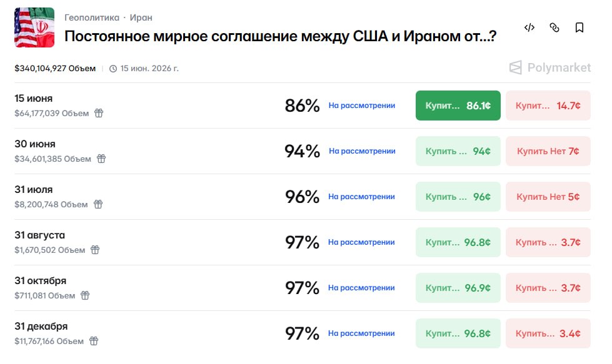
Task: Open the Геополитика category link
Action: click(x=92, y=17)
